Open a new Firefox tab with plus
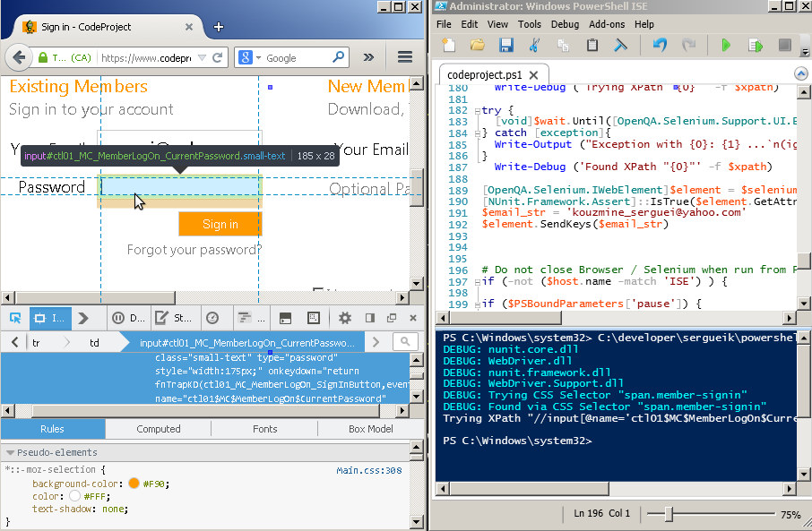 (x=219, y=27)
